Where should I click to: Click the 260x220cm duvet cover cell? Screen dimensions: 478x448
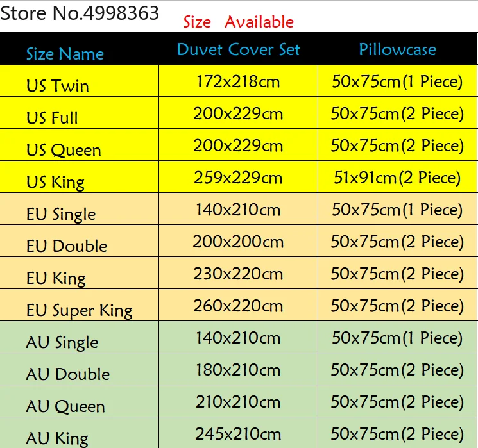pos(238,306)
